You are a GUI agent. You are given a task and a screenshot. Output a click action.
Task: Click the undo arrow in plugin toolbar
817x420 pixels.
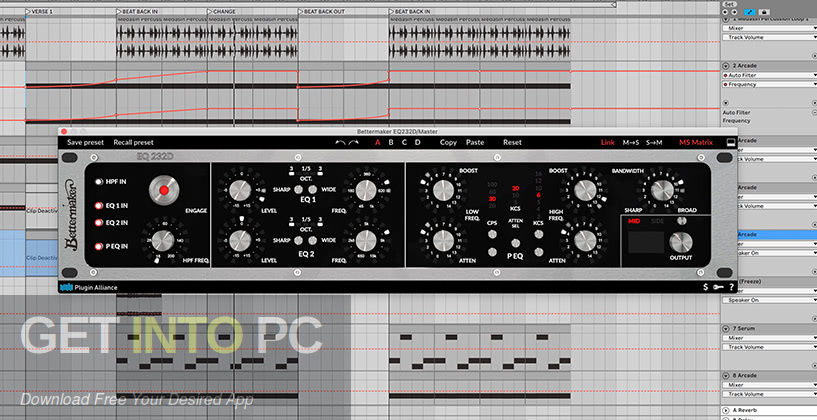[x=340, y=142]
